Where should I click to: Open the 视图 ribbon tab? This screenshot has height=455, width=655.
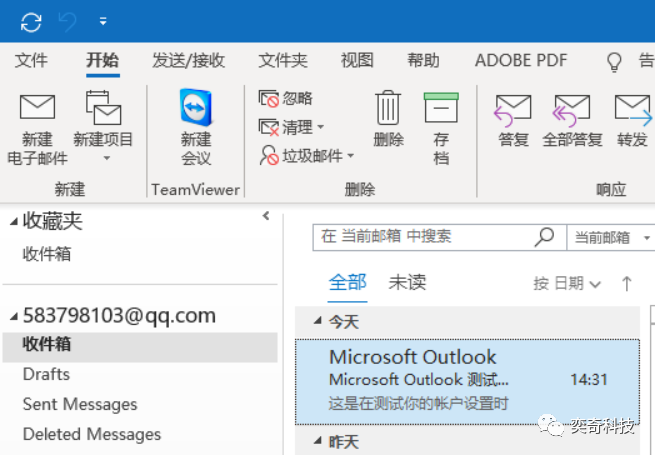coord(357,60)
